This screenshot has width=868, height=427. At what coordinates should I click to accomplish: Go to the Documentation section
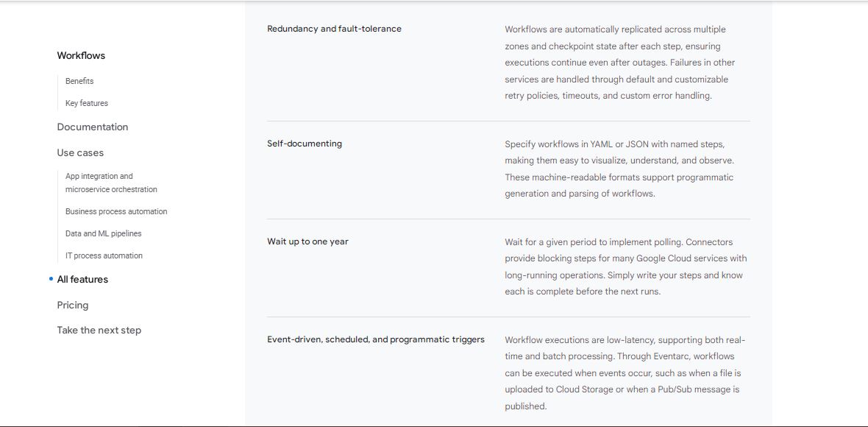point(93,127)
